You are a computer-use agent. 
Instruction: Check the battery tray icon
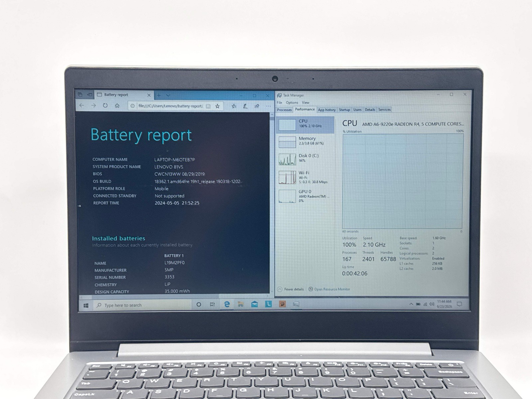(x=418, y=304)
